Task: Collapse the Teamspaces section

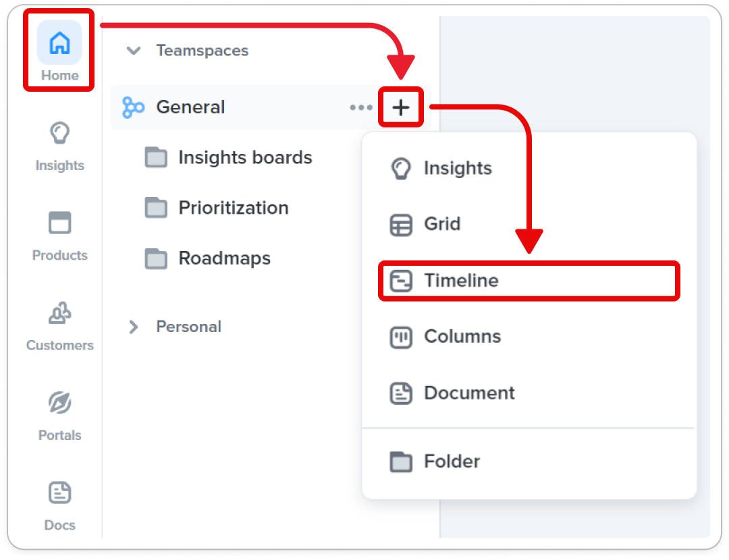Action: pos(134,50)
